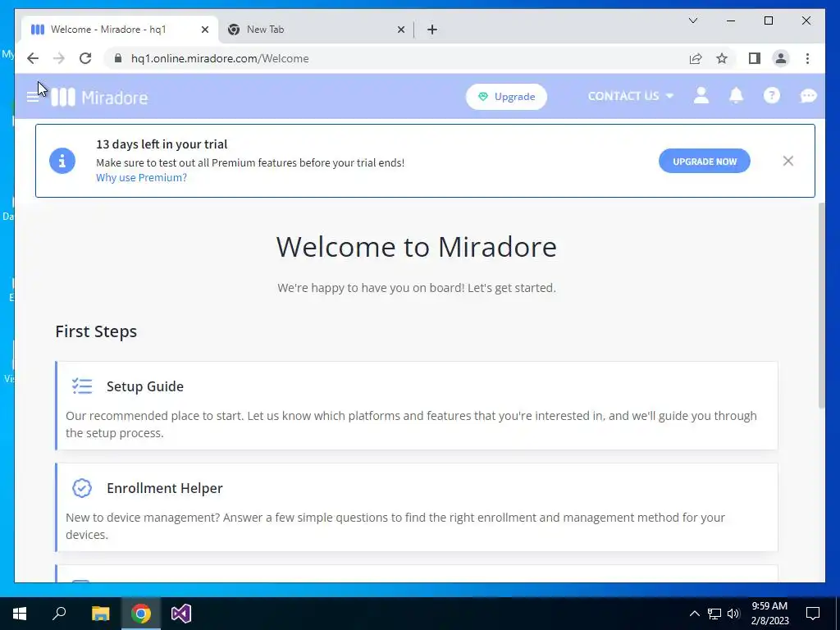Switch to the Welcome - Miradore tab
Viewport: 840px width, 630px height.
click(120, 30)
